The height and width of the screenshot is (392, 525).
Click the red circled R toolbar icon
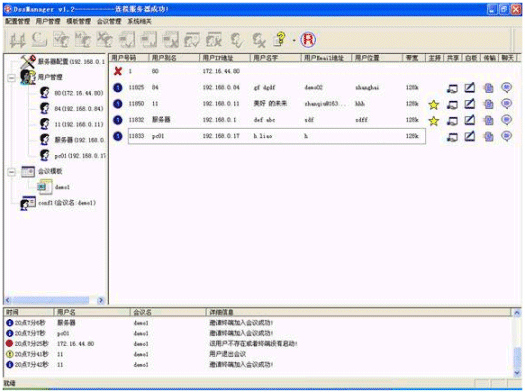point(308,40)
